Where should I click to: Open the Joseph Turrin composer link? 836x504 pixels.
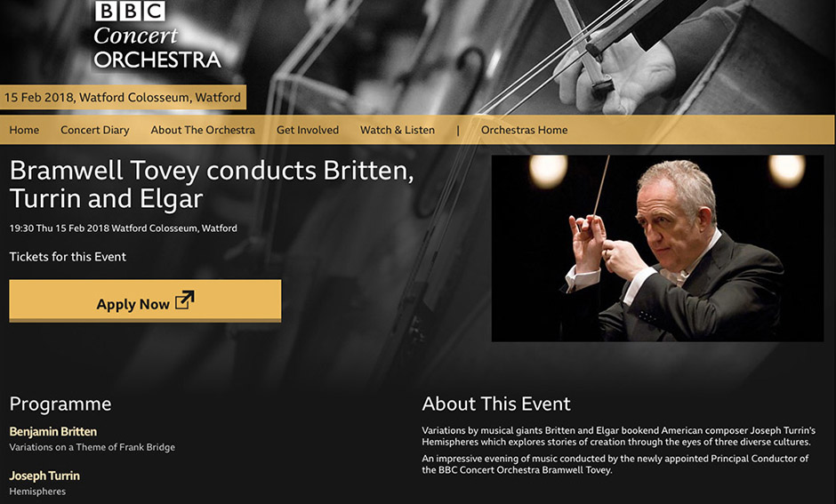point(44,476)
